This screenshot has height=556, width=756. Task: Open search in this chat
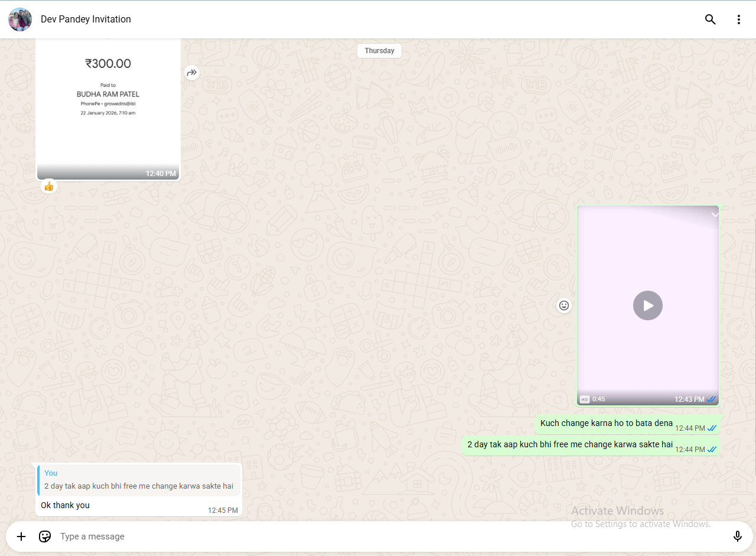pyautogui.click(x=710, y=19)
